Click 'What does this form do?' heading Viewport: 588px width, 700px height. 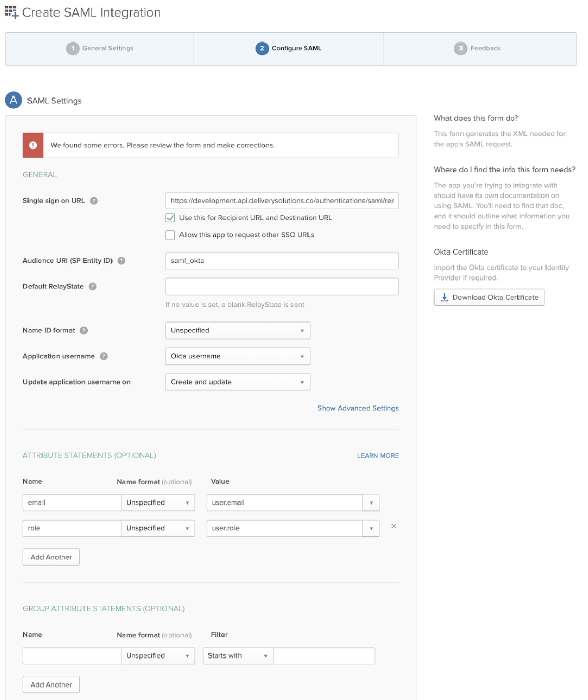tap(476, 118)
